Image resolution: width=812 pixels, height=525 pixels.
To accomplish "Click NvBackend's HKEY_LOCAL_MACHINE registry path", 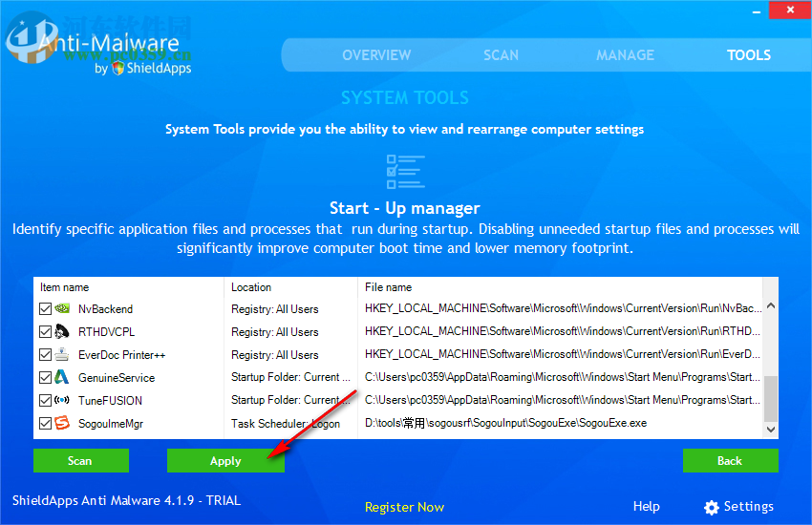I will coord(563,308).
